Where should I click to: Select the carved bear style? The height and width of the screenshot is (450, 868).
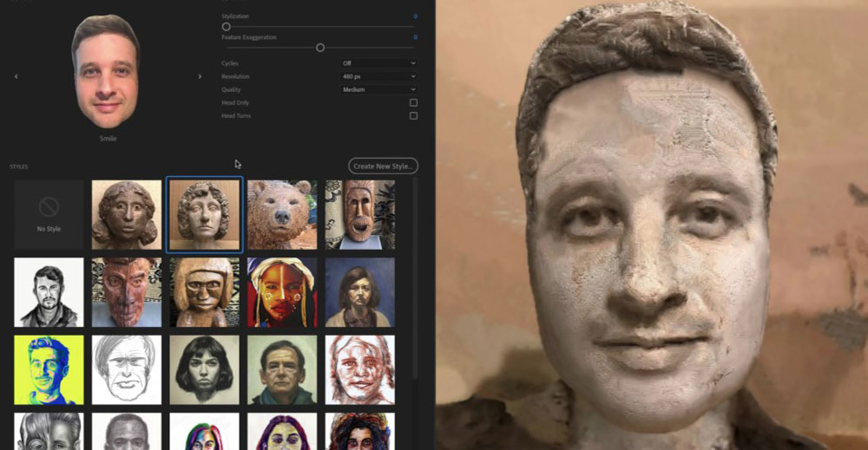pos(282,214)
